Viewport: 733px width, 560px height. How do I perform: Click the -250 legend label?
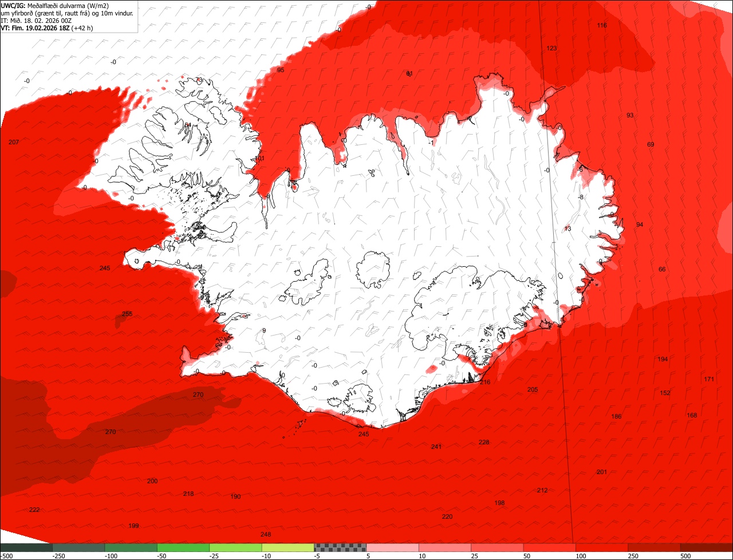[58, 556]
